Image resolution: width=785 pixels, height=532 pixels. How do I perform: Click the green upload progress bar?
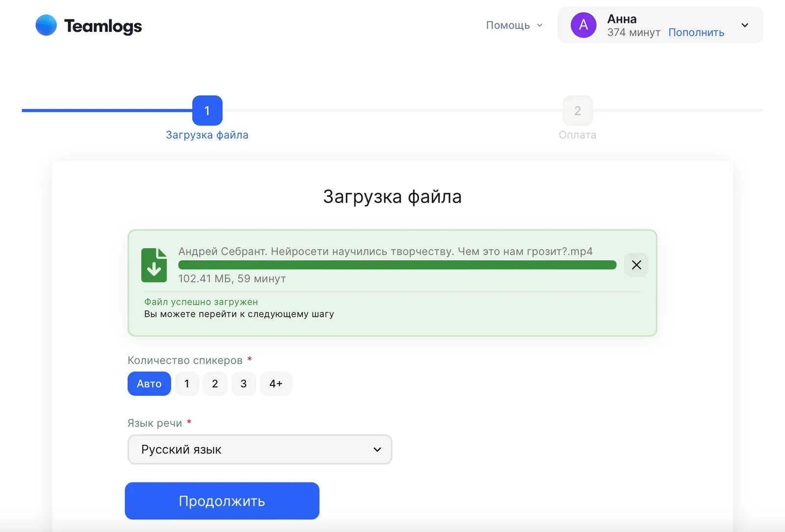[397, 265]
